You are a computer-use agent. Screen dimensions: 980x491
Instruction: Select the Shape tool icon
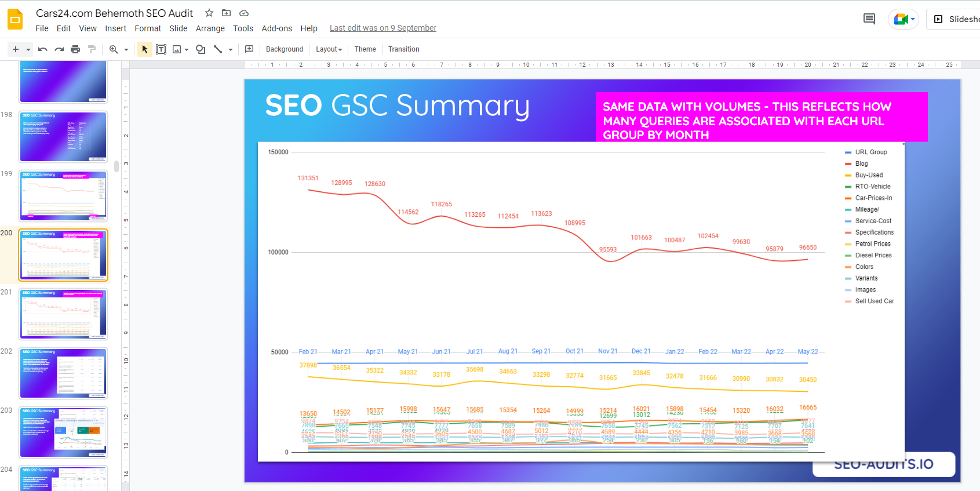coord(201,49)
